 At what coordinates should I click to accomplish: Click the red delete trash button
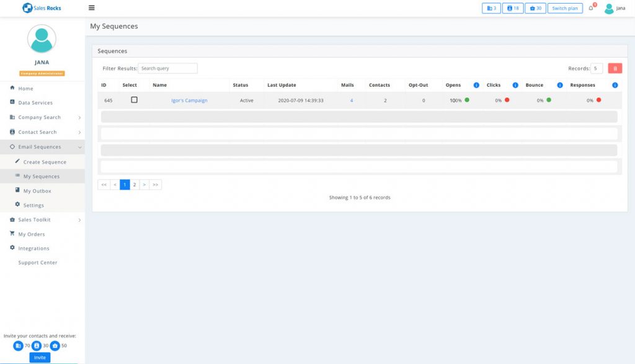(x=615, y=69)
